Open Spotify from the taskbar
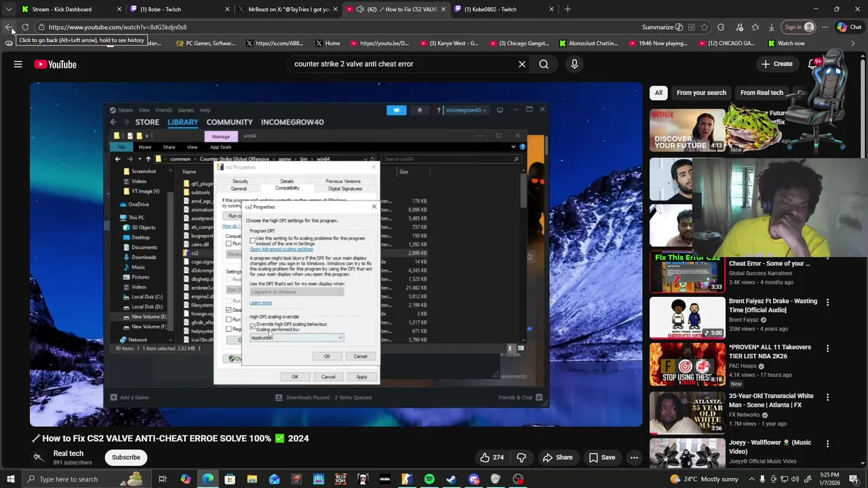Viewport: 868px width, 488px height. pyautogui.click(x=429, y=479)
